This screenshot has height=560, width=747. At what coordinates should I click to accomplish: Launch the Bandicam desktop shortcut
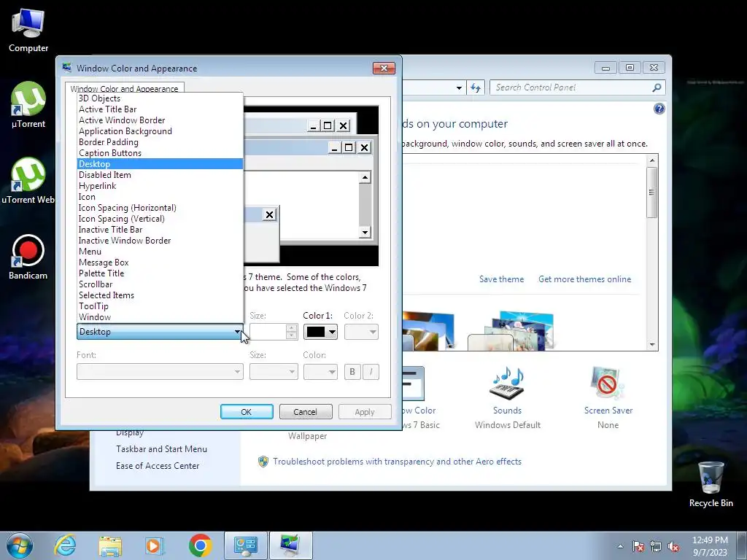coord(28,257)
